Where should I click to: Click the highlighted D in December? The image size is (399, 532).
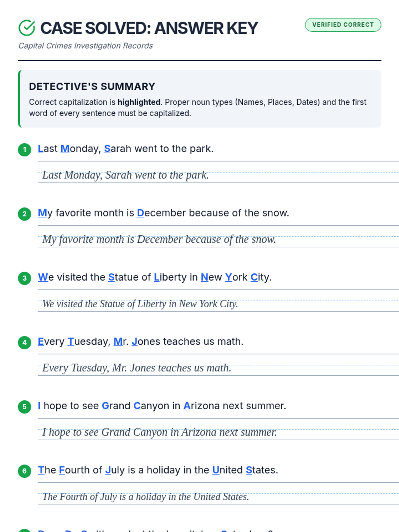click(x=140, y=213)
